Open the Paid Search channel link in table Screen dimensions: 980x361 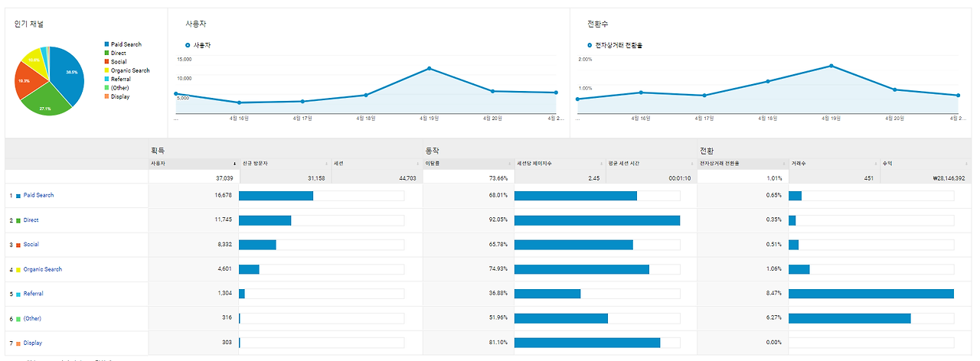pyautogui.click(x=38, y=195)
